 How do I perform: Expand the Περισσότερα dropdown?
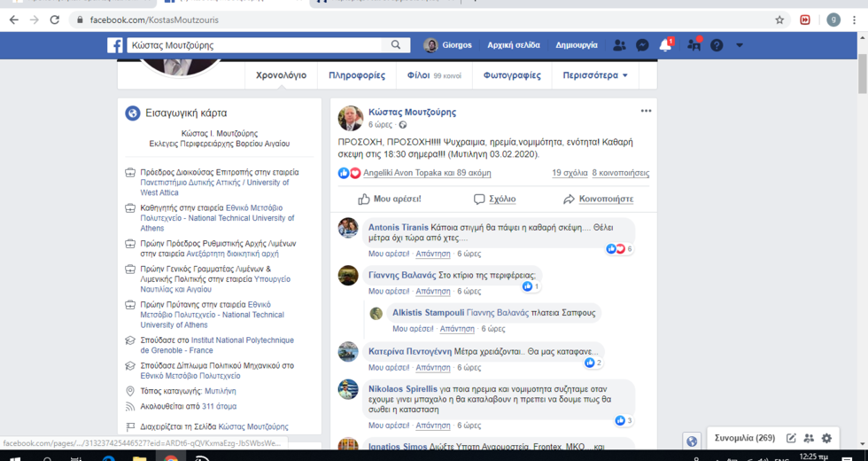[x=595, y=75]
